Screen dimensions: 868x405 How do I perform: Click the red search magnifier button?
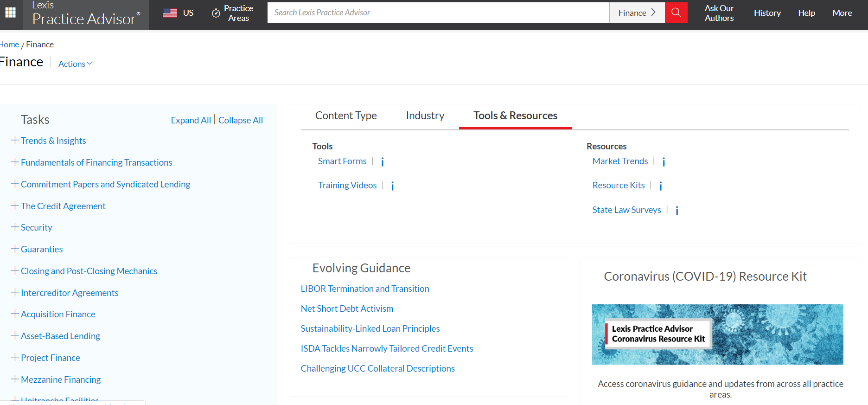coord(676,13)
